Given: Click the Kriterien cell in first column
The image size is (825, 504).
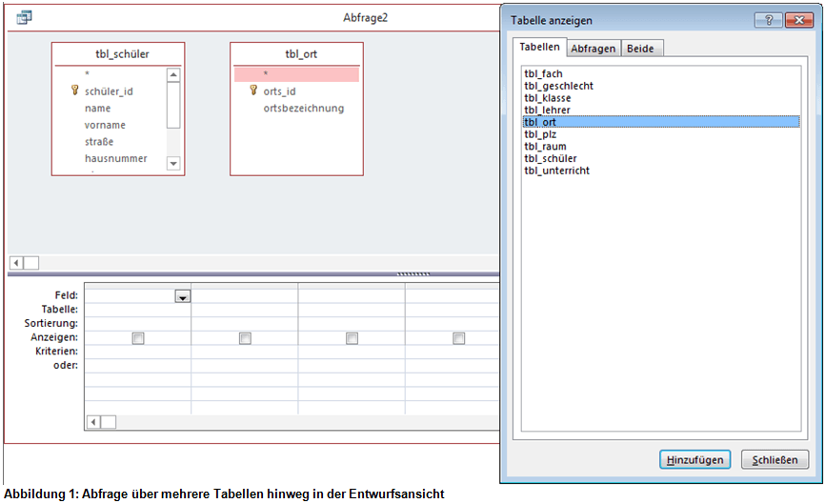Looking at the screenshot, I should pyautogui.click(x=138, y=352).
